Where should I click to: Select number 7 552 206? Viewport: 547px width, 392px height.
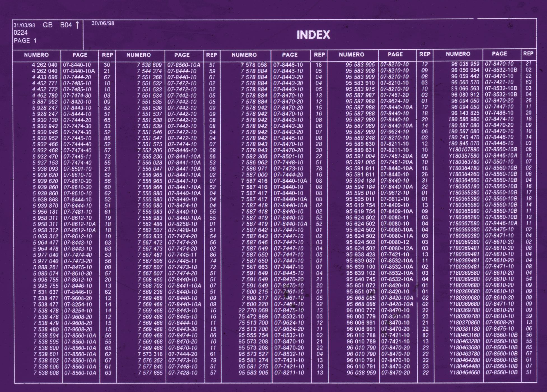[150, 150]
